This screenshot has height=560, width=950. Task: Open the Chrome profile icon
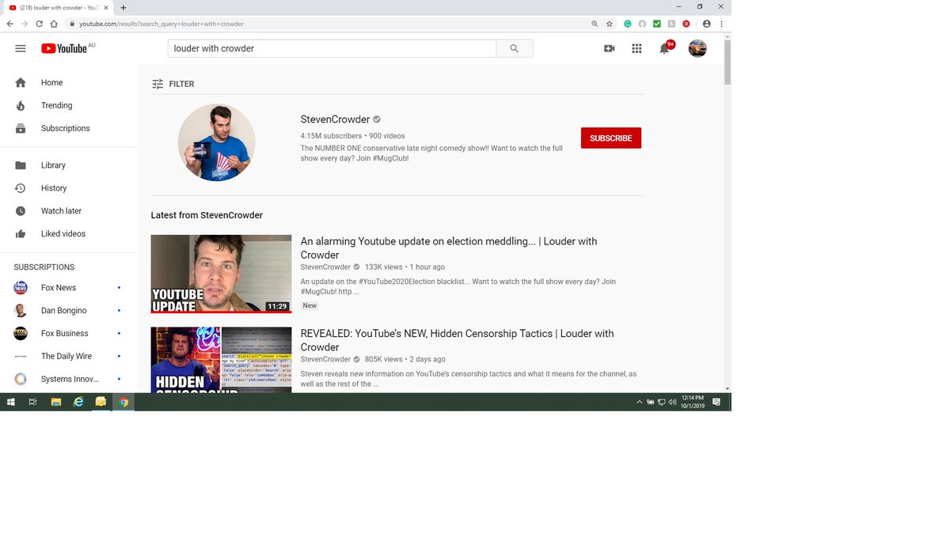pyautogui.click(x=707, y=24)
